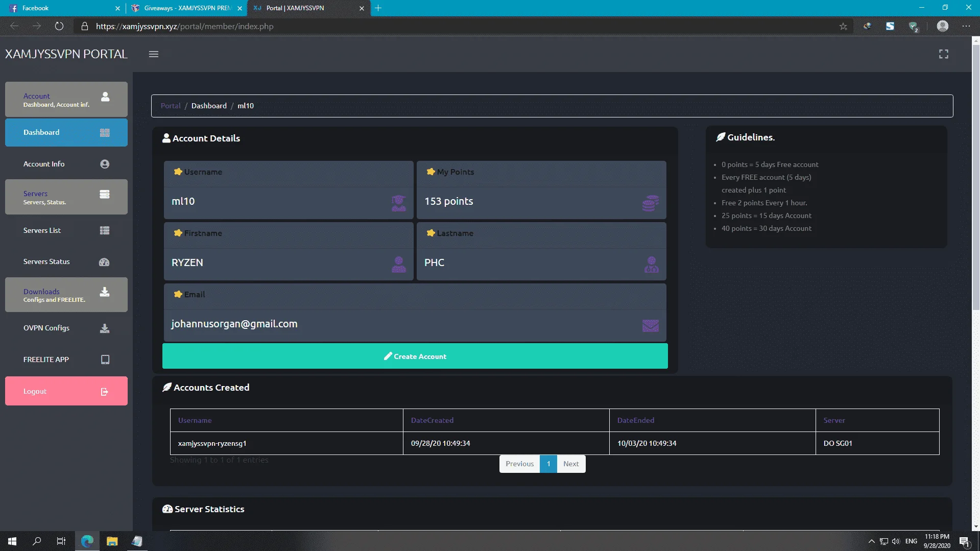Open File Explorer from the taskbar
Screen dimensions: 980x551
tap(112, 541)
